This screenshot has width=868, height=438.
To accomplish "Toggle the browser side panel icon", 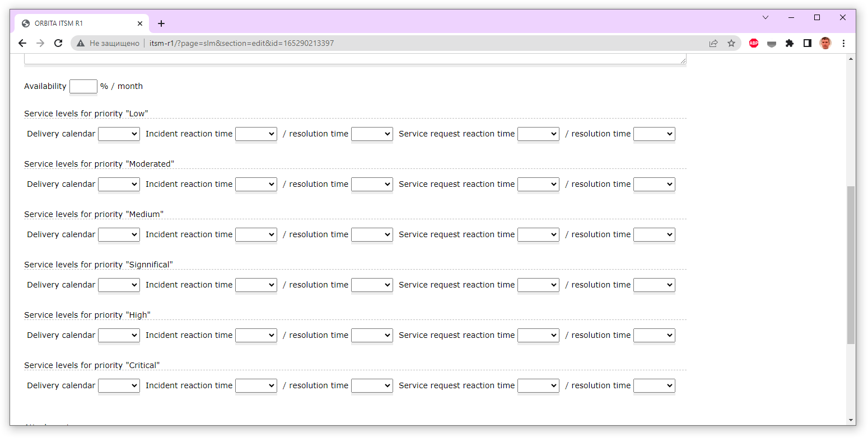I will 808,43.
